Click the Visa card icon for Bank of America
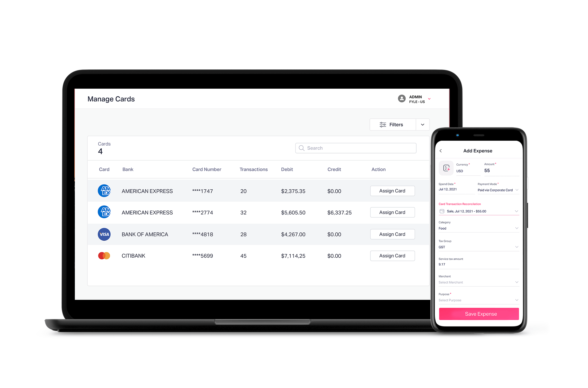This screenshot has height=388, width=588. (x=104, y=234)
